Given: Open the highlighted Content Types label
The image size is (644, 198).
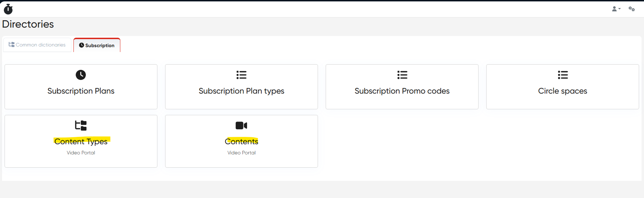Looking at the screenshot, I should point(81,141).
